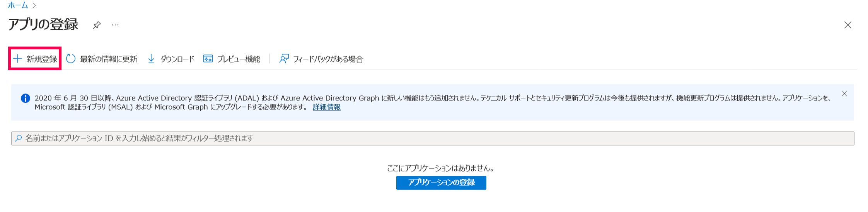This screenshot has width=868, height=212.
Task: Click the download arrow icon
Action: 151,59
